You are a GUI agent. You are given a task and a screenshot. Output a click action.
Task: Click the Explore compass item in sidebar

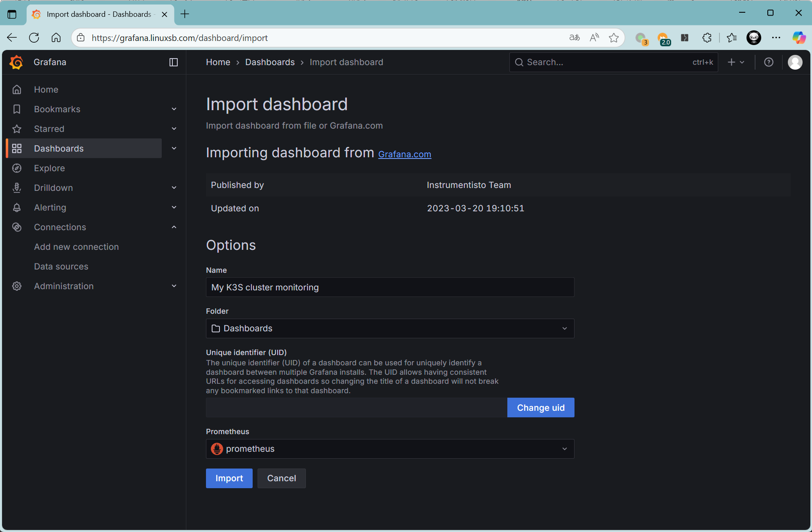coord(49,168)
